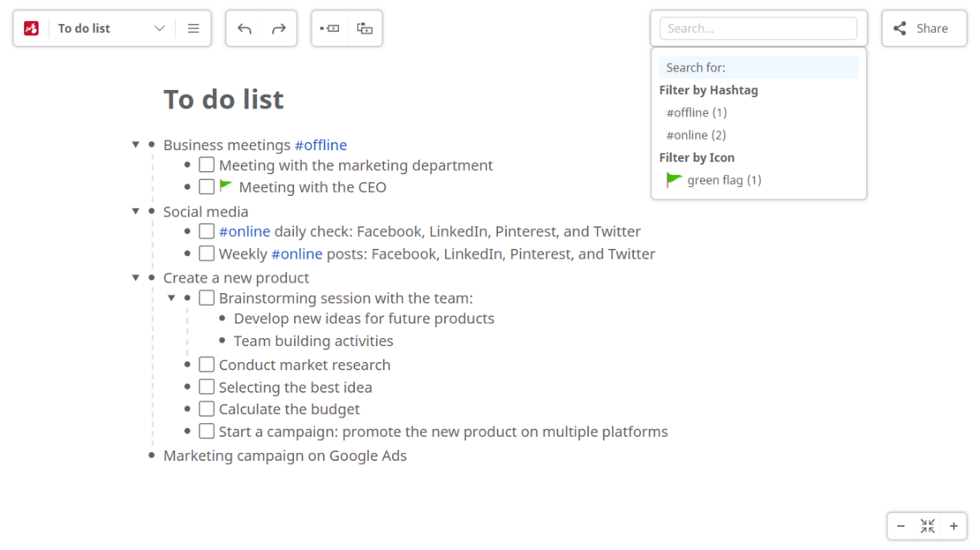Click the fit-to-screen zoom icon
980x550 pixels.
coord(927,526)
